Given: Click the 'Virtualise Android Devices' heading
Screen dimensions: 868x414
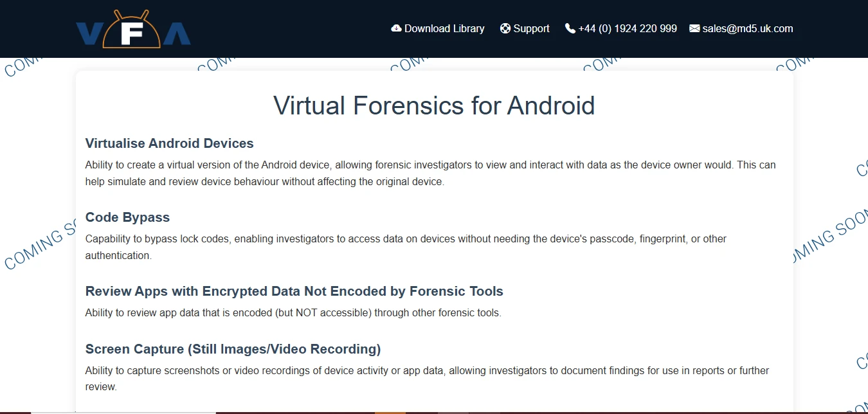Looking at the screenshot, I should (169, 143).
